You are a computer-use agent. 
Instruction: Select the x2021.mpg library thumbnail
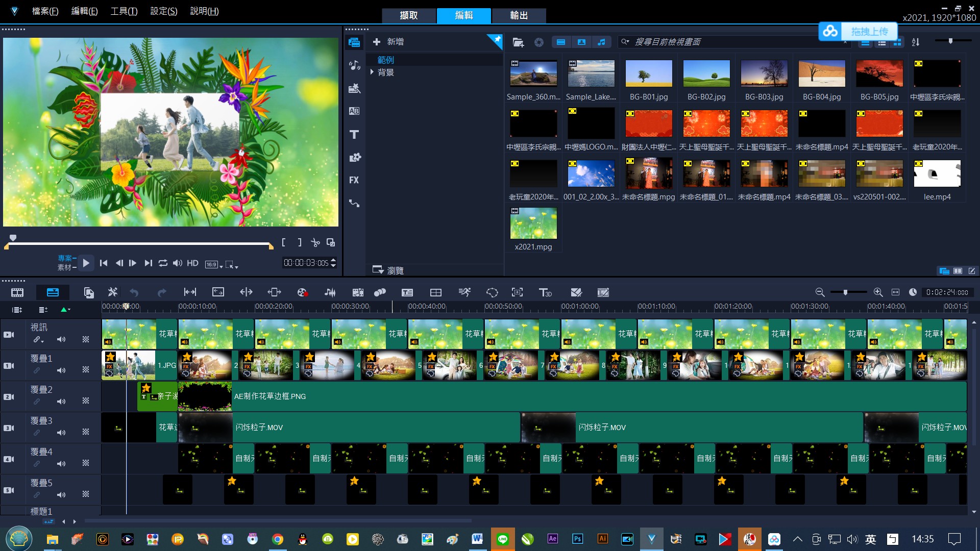click(533, 223)
